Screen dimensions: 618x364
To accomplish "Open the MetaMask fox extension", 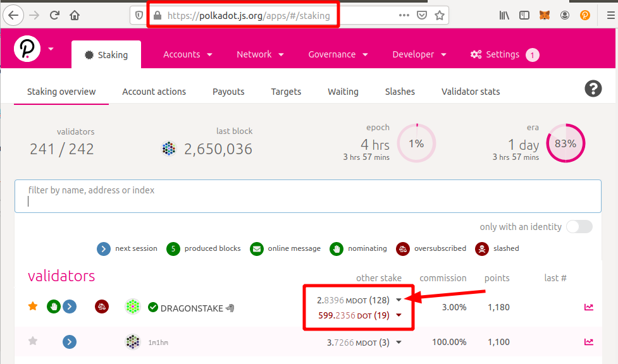I will (544, 15).
